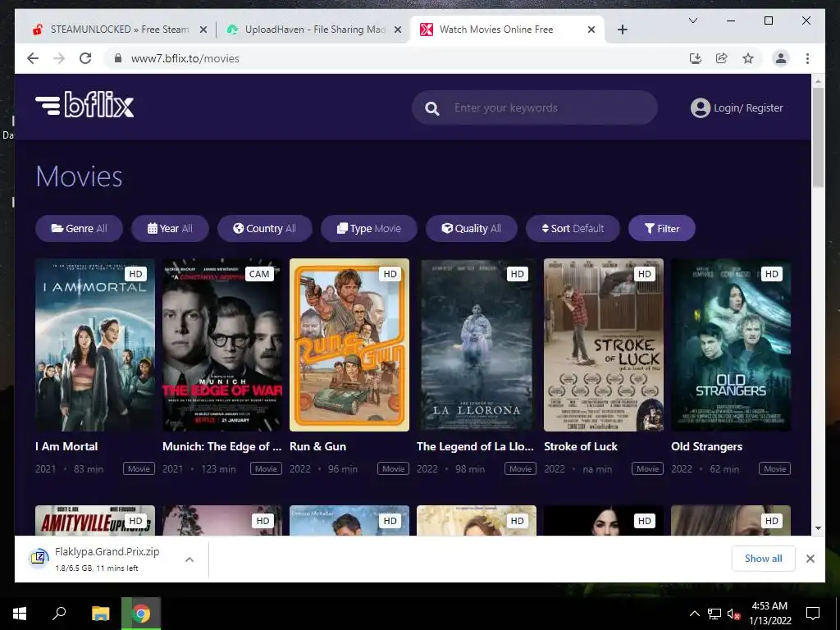Open the Old Strangers poster
Viewport: 840px width, 630px height.
(x=731, y=345)
